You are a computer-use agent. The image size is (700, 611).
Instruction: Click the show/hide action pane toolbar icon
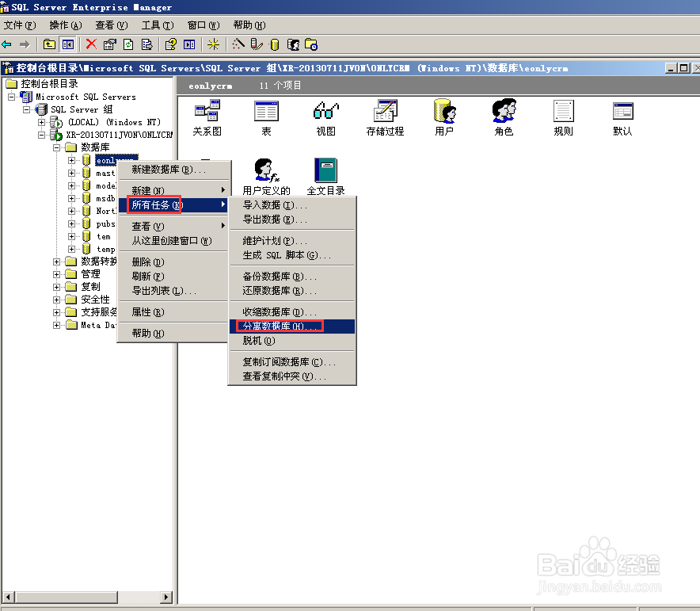click(189, 44)
